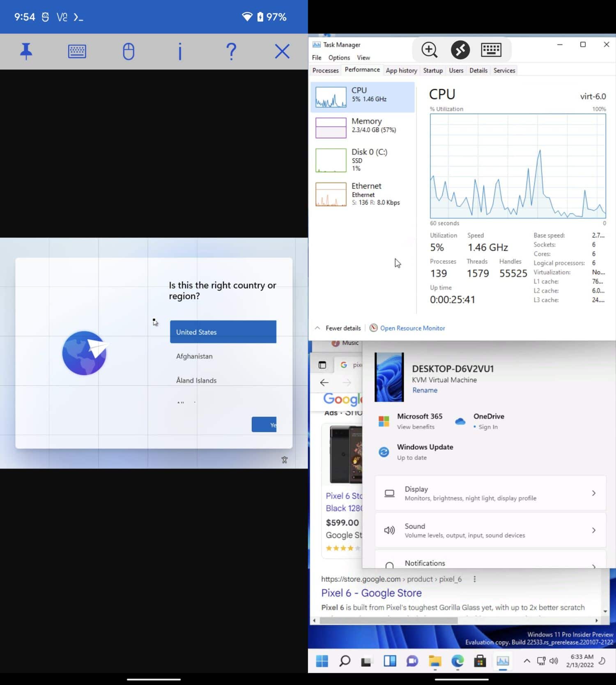The width and height of the screenshot is (616, 685).
Task: Expand the Display settings row
Action: [490, 493]
